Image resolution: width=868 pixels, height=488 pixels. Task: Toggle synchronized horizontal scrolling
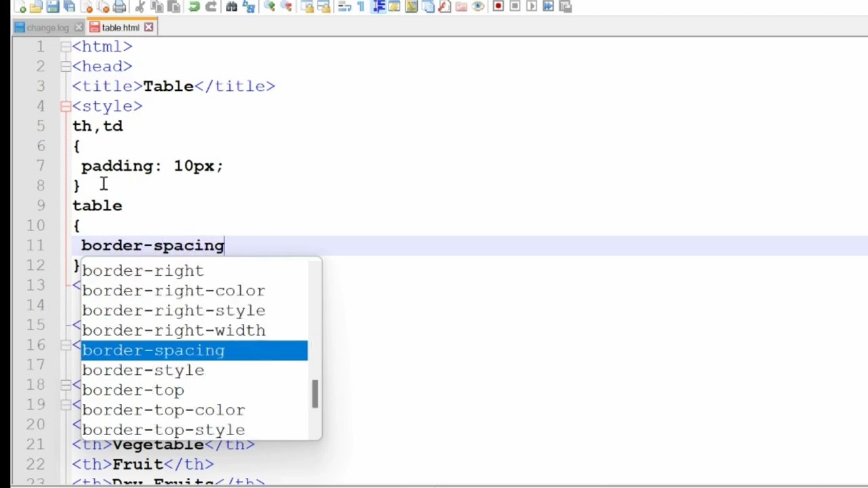tap(324, 7)
